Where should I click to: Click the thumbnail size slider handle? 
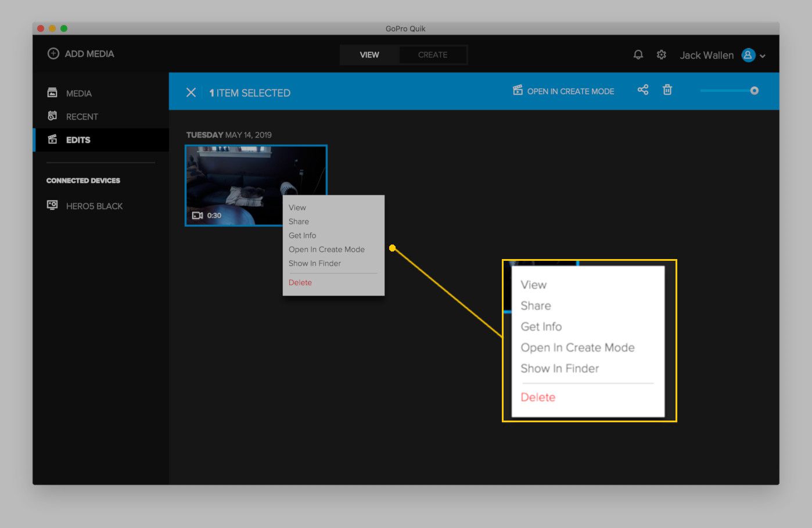[x=754, y=91]
